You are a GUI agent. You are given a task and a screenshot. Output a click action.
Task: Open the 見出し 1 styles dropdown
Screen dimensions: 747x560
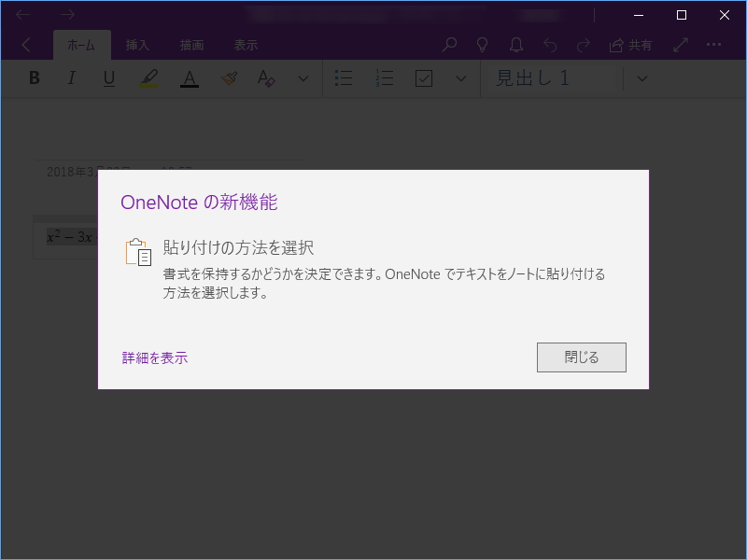tap(641, 78)
